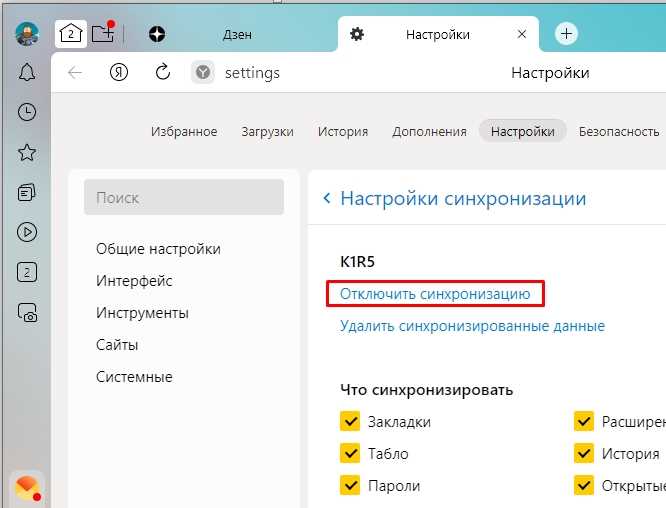The width and height of the screenshot is (666, 508).
Task: Select Инструменты in the sidebar
Action: (142, 313)
